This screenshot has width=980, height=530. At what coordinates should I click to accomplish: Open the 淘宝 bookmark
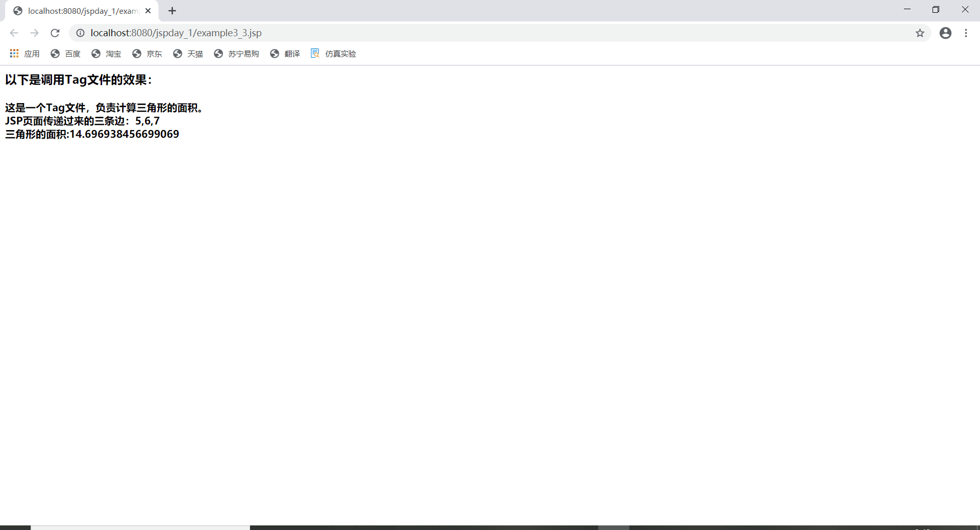[113, 54]
